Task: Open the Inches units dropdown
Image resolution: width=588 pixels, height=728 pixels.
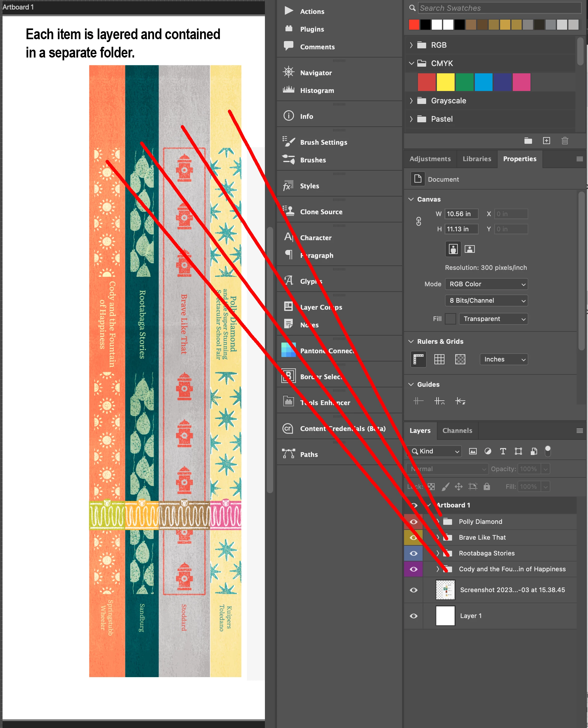Action: 504,360
